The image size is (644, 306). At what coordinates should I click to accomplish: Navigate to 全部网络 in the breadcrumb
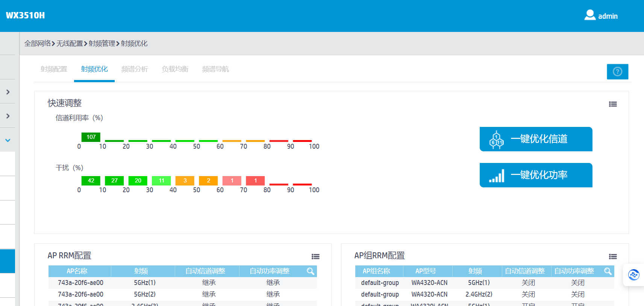38,44
